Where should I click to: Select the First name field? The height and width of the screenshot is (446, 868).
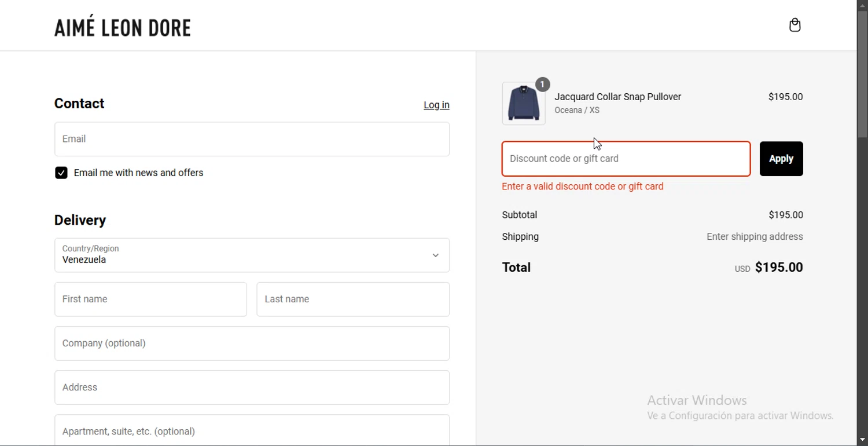[151, 299]
